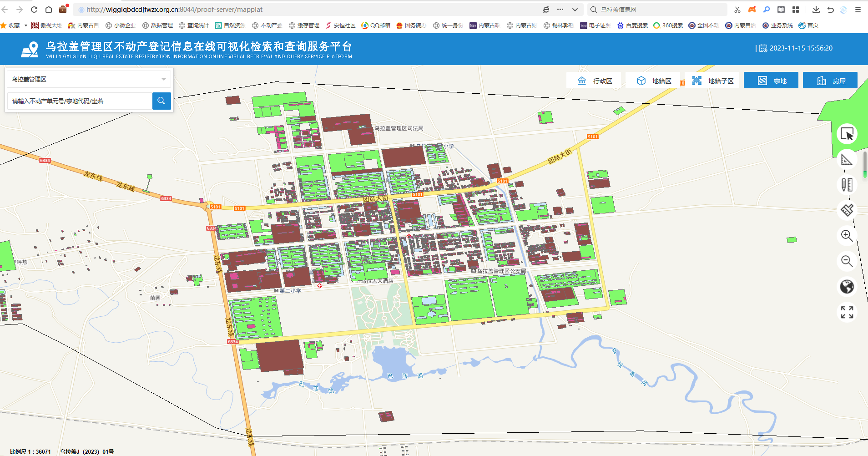
Task: Click the 比例尺 1 : 36071 scale text
Action: pyautogui.click(x=30, y=452)
